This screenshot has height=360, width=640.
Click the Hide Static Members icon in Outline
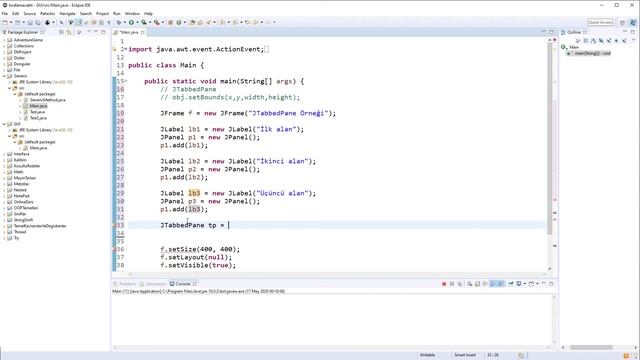click(x=609, y=40)
